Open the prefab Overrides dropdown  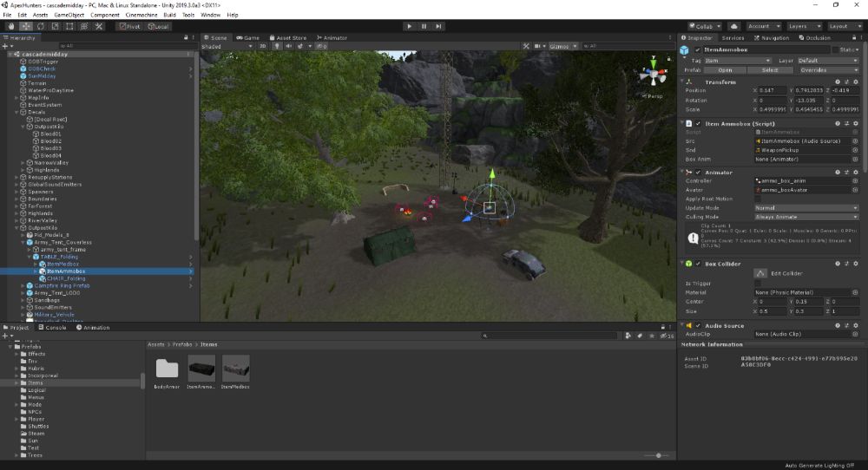[828, 70]
